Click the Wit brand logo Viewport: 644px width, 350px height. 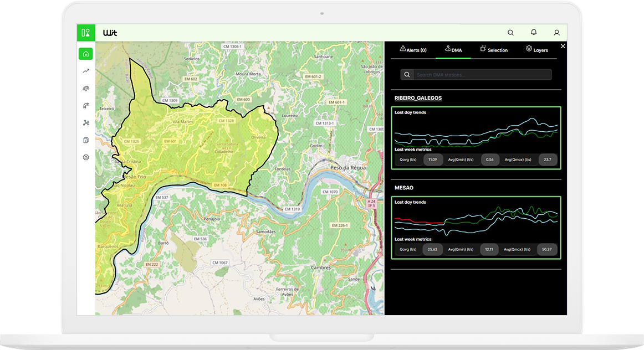pos(110,33)
